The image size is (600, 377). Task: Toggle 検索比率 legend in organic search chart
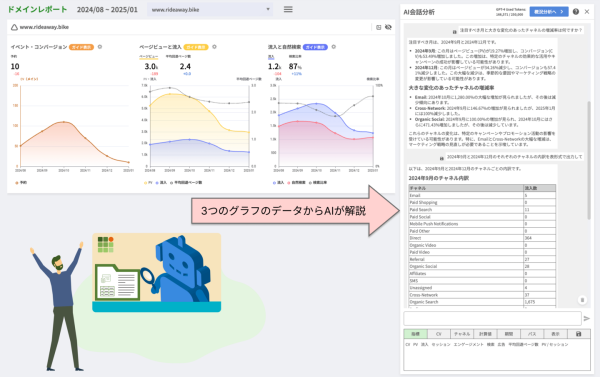318,183
